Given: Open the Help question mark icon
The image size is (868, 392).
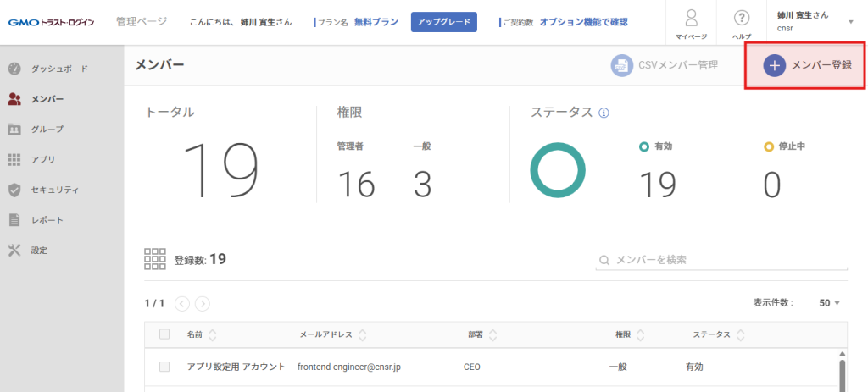Looking at the screenshot, I should click(x=741, y=19).
